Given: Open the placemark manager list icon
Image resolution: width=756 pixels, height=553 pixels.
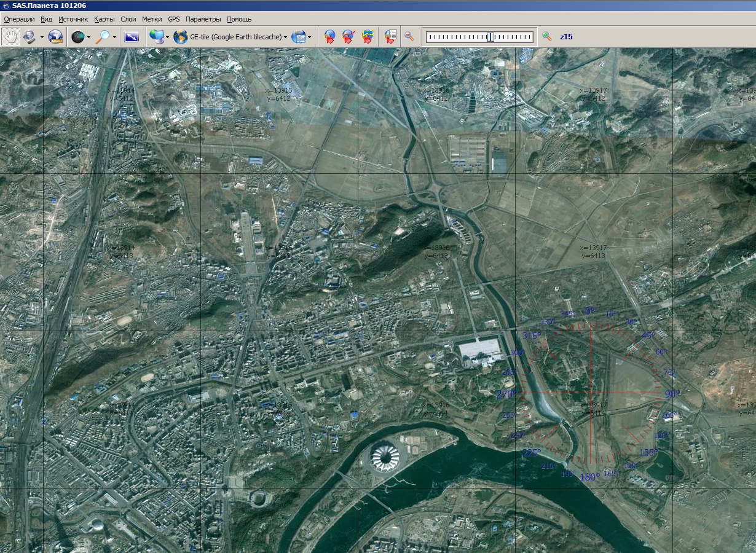Looking at the screenshot, I should 390,37.
